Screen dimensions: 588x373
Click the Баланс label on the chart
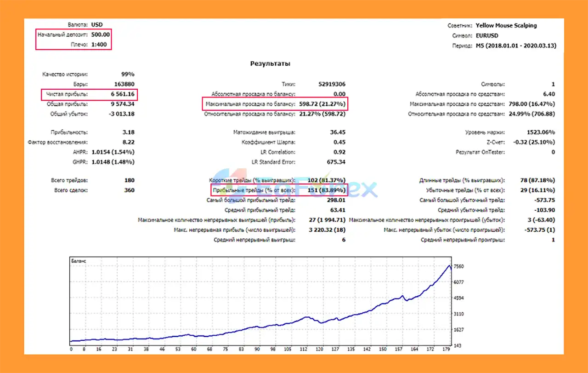(78, 261)
